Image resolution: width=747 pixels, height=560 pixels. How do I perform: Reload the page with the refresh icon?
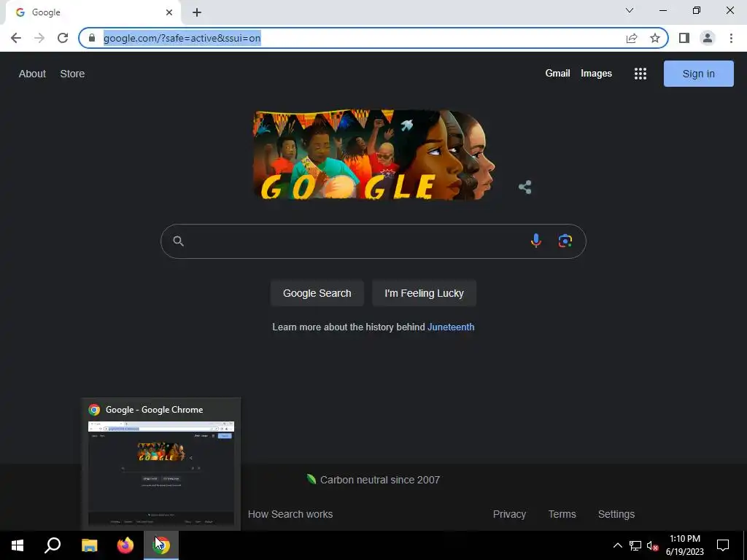click(x=63, y=38)
